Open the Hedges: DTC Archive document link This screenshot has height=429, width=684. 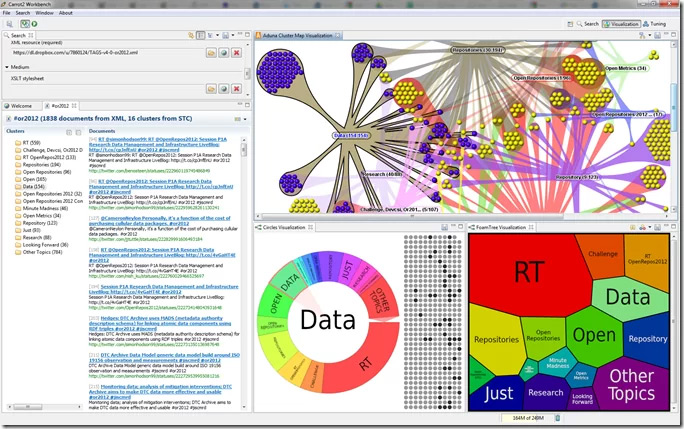(160, 323)
